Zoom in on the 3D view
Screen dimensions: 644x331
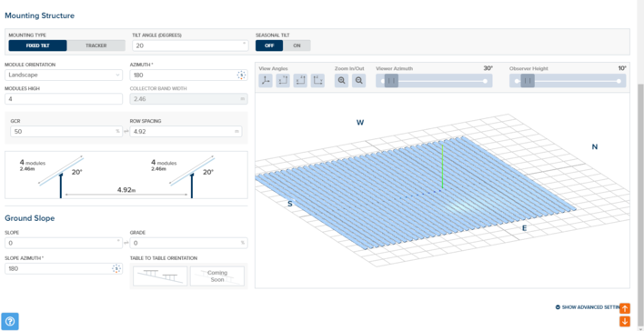[x=341, y=81]
